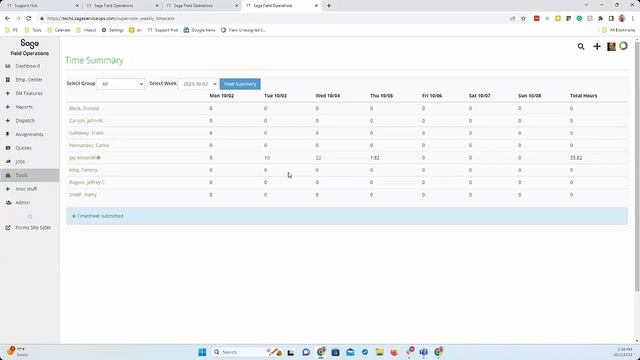Open the Extensions puzzle-piece icon
This screenshot has width=640, height=360.
coord(600,18)
